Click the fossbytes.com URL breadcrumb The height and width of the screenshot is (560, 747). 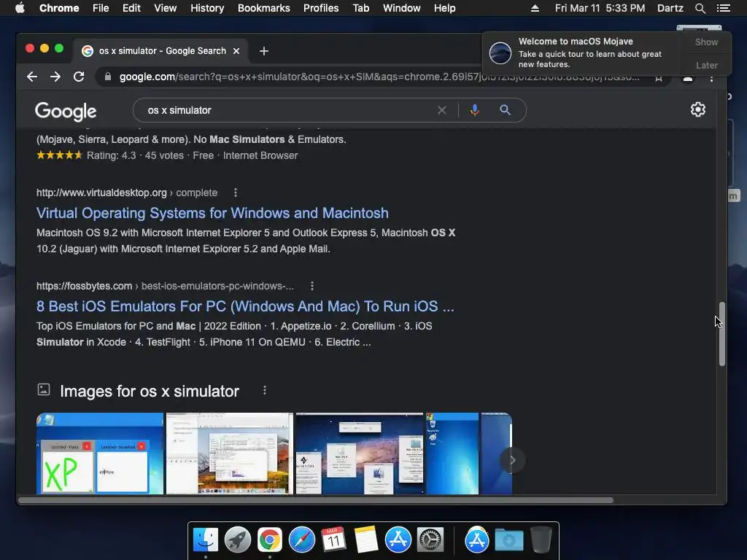[165, 286]
